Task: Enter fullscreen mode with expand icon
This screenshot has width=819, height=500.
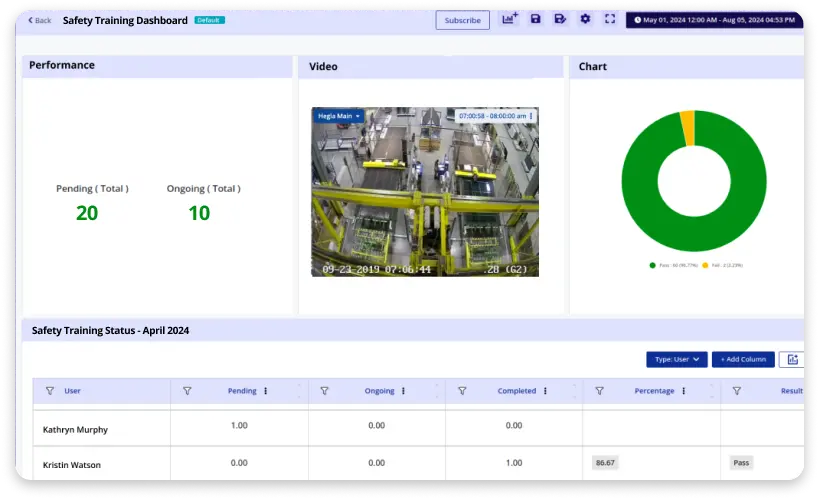Action: click(x=610, y=19)
